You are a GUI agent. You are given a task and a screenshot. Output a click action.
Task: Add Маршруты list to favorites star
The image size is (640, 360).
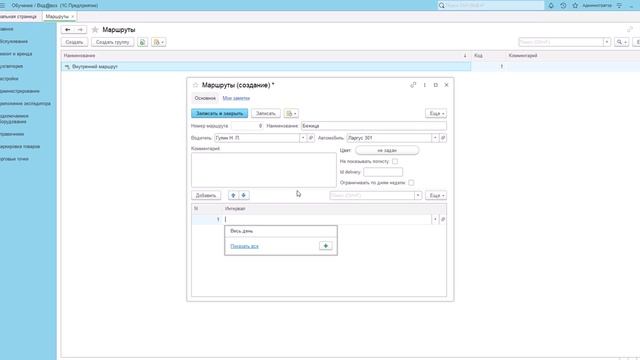[x=95, y=30]
